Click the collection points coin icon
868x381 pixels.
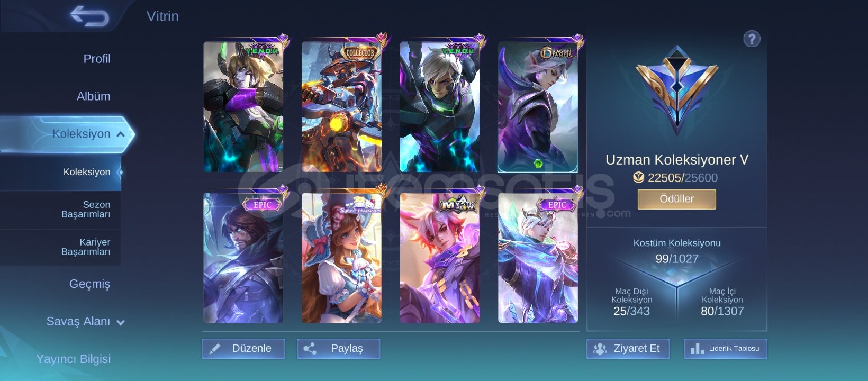pos(639,177)
